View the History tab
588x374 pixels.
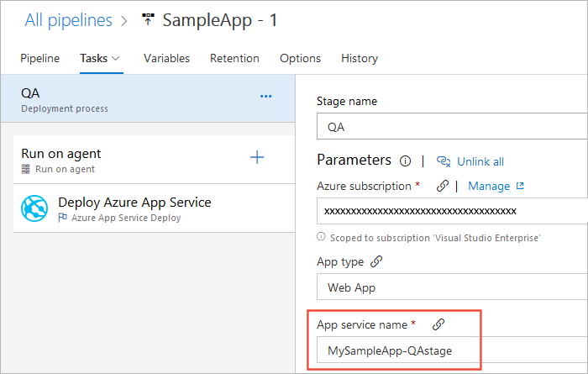pos(360,59)
